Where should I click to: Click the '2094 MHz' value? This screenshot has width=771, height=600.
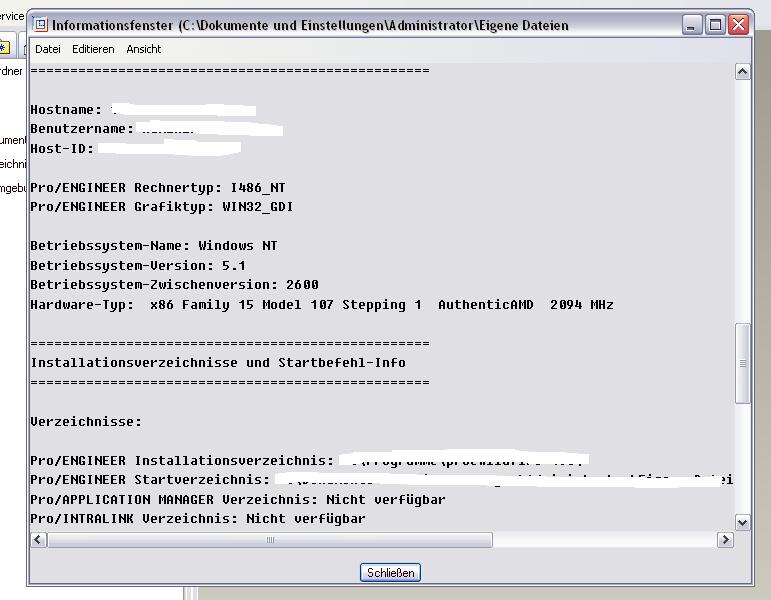click(582, 305)
